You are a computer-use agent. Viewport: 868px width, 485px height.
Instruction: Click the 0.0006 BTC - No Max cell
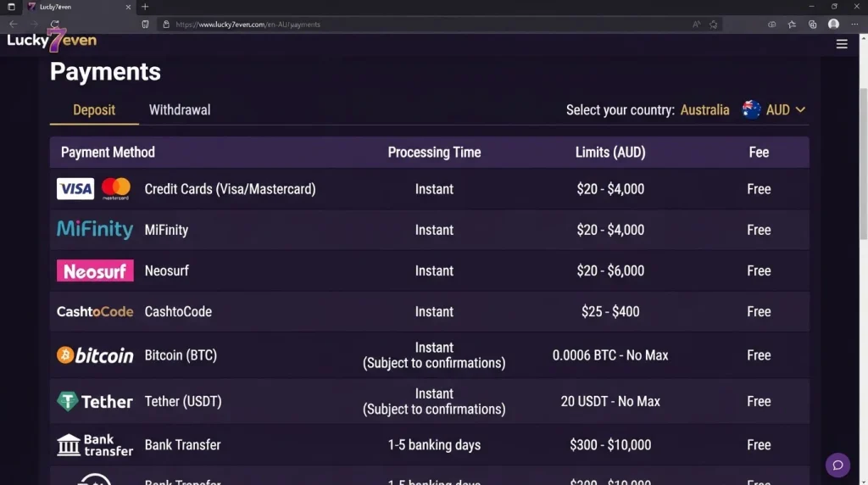pos(610,355)
